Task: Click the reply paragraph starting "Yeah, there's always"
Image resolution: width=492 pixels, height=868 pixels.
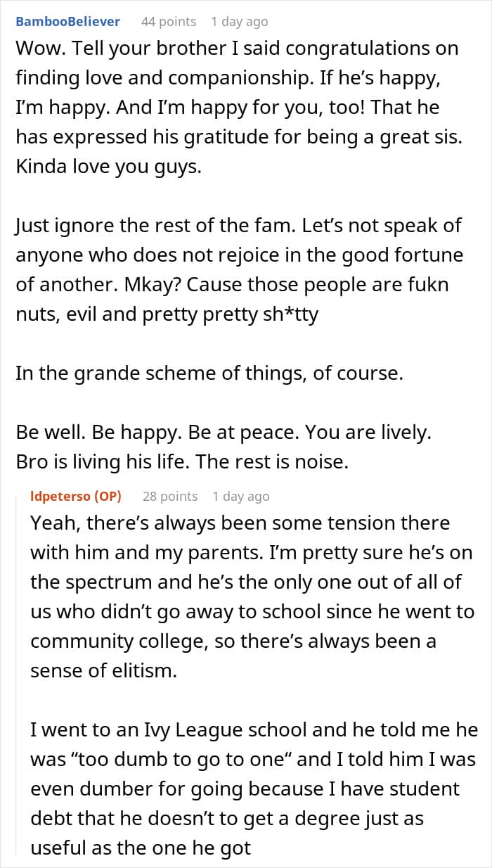Action: pyautogui.click(x=253, y=596)
